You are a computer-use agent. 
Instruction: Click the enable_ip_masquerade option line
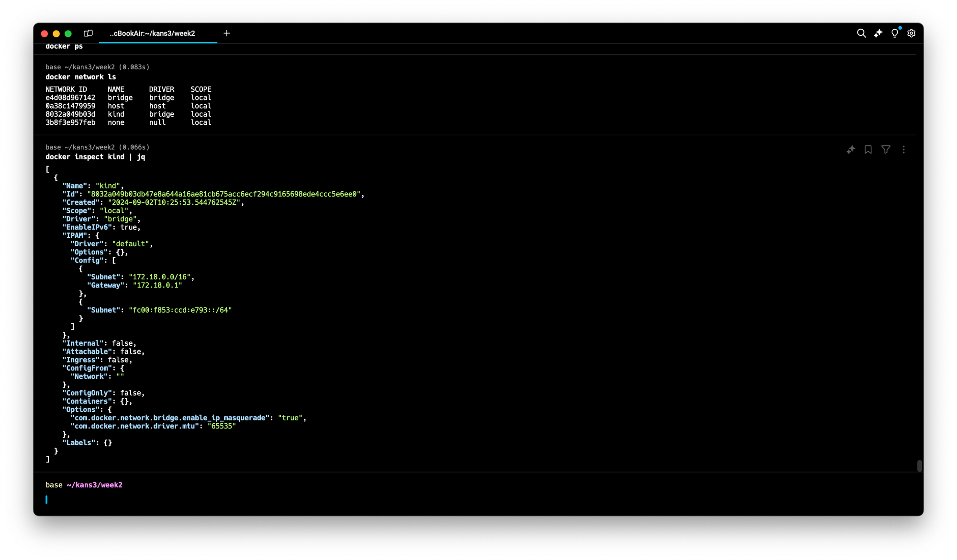click(189, 418)
